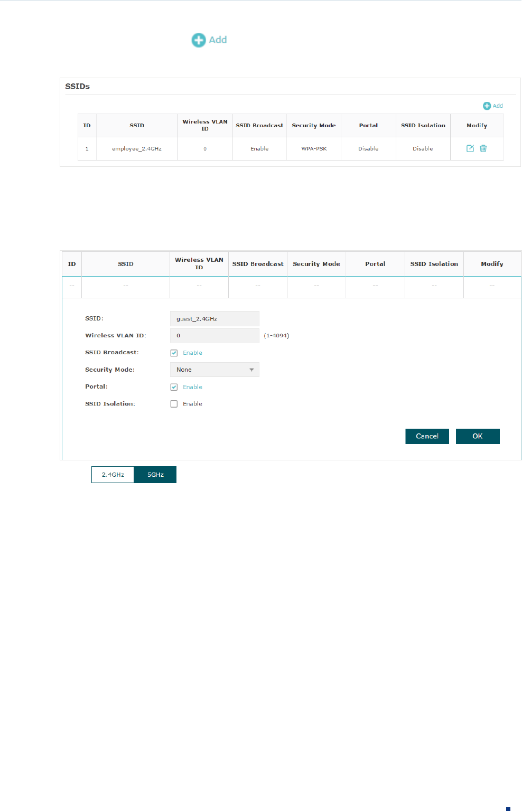This screenshot has width=522, height=812.
Task: Toggle SSID Broadcast Enable checkbox
Action: pos(174,353)
